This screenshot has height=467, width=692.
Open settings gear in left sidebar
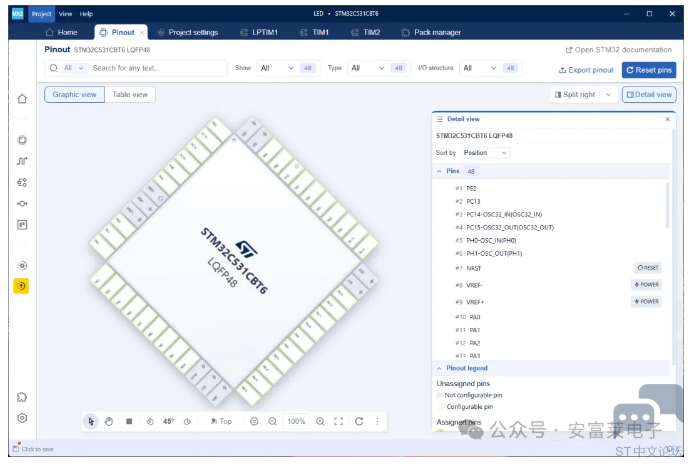22,418
